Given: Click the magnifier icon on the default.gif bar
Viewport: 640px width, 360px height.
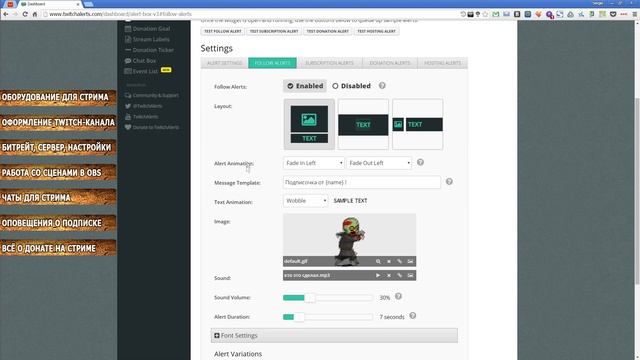Looking at the screenshot, I should tap(378, 261).
